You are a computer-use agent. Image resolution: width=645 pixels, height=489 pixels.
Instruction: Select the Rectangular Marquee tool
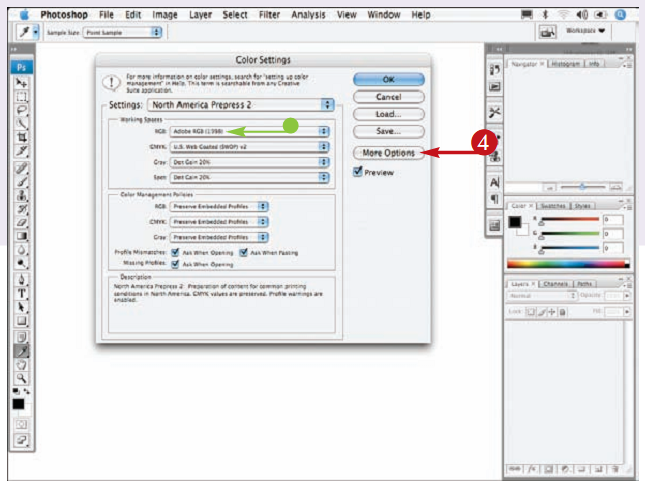click(x=21, y=97)
